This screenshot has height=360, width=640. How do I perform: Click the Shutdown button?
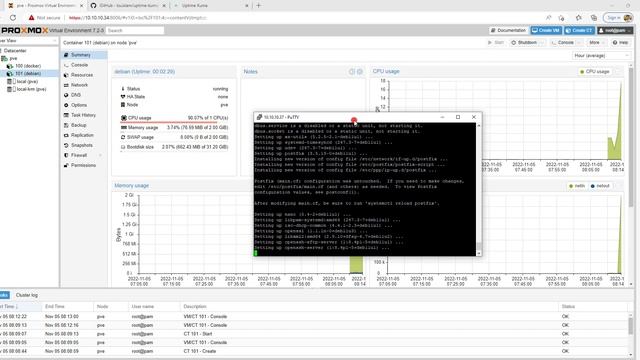coord(524,42)
